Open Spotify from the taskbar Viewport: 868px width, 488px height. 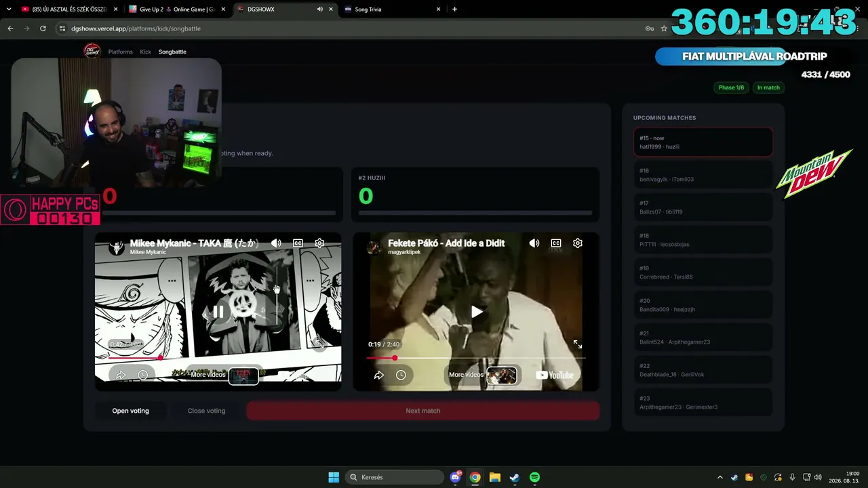(534, 477)
